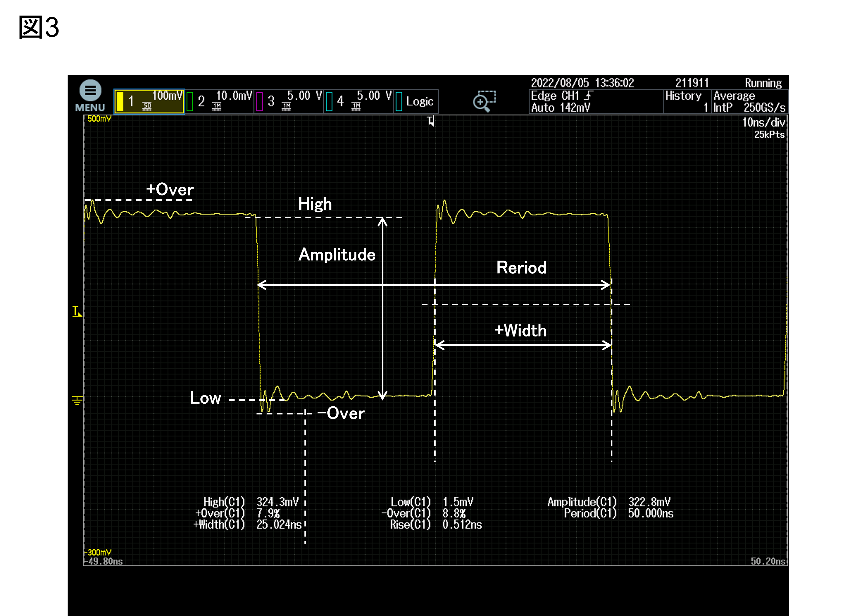Click the channel 1 ground level marker
The width and height of the screenshot is (848, 616).
(77, 400)
